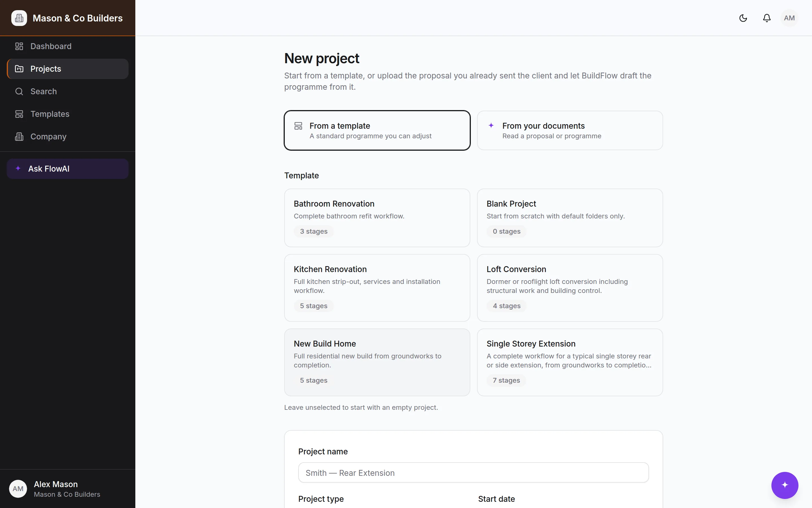Click the '7 stages' badge
The width and height of the screenshot is (812, 508).
coord(506,380)
